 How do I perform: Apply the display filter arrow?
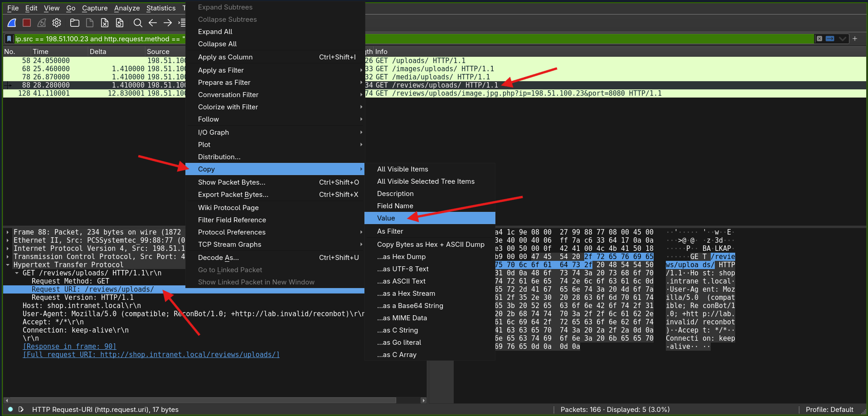tap(830, 39)
